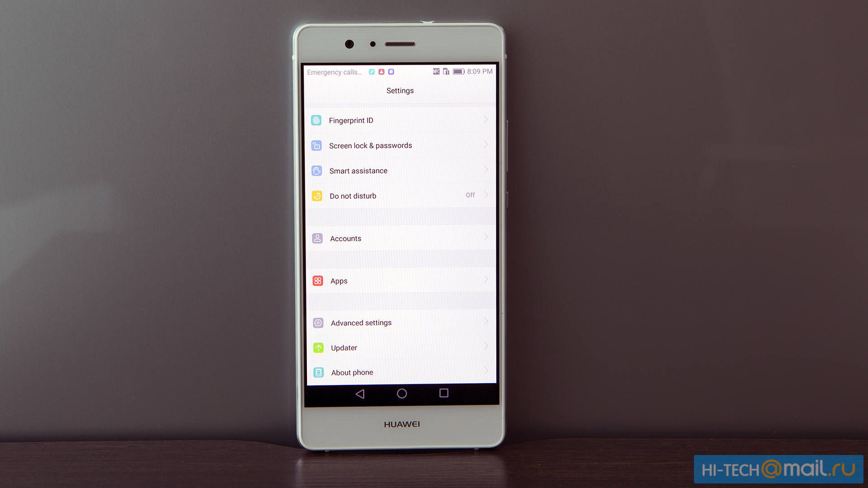Tap status bar time display
The width and height of the screenshot is (868, 488).
(x=477, y=70)
